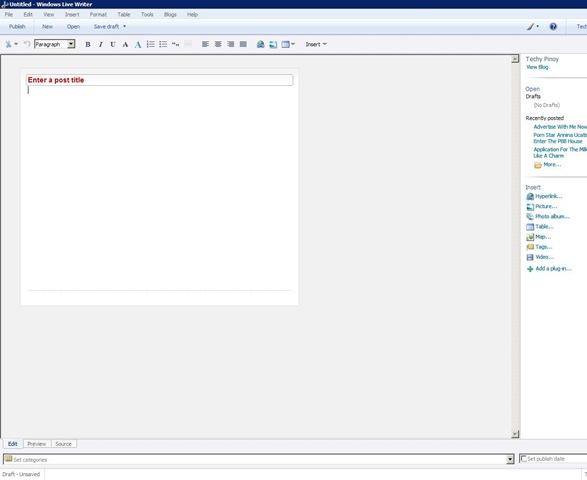Insert bulleted list from toolbar
This screenshot has width=587, height=480.
point(163,44)
